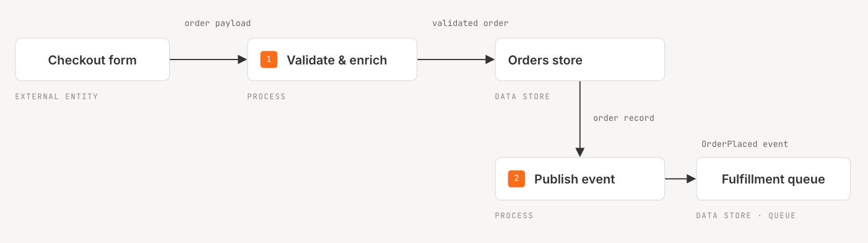
Task: Click the DATA STORE · QUEUE caption
Action: (746, 216)
